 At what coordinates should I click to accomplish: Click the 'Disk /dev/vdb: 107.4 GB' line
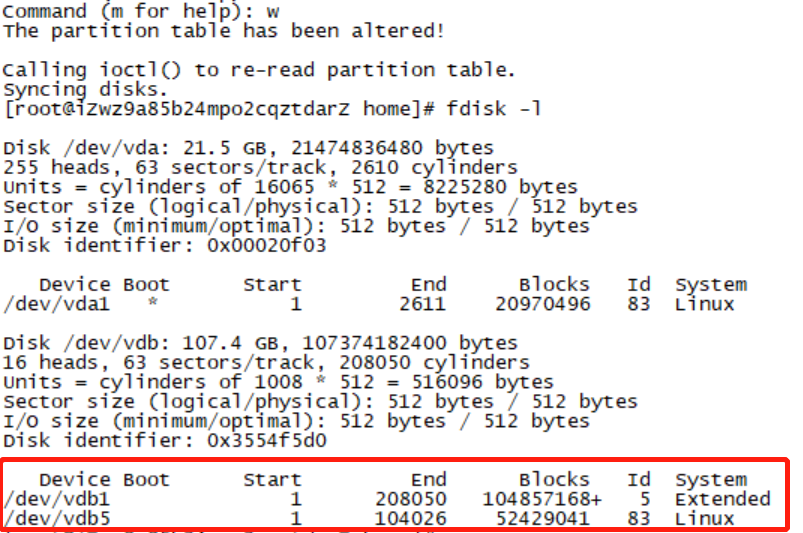(x=261, y=343)
